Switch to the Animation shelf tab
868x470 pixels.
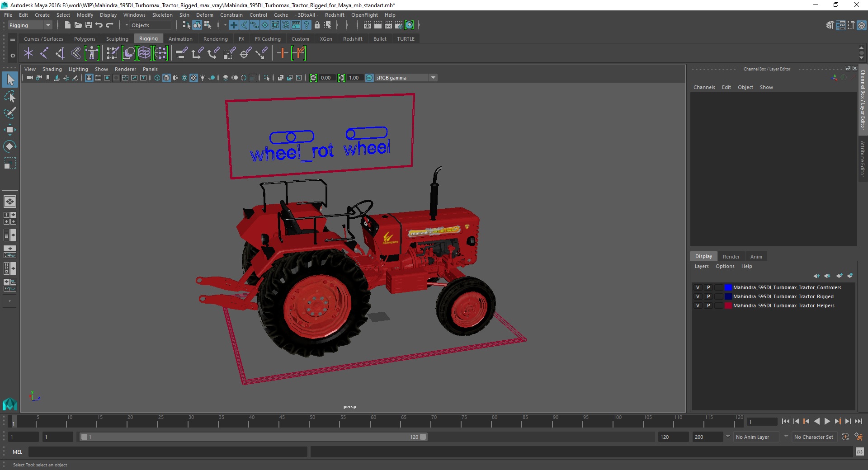180,39
